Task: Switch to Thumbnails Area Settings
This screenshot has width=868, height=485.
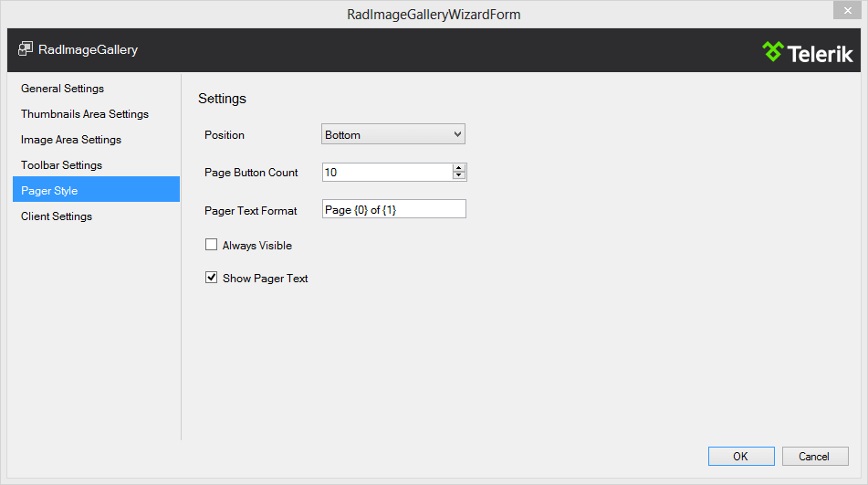Action: [x=85, y=114]
